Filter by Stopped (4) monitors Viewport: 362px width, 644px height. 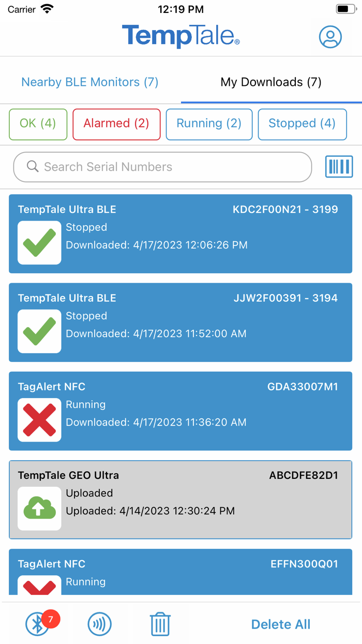click(x=302, y=124)
